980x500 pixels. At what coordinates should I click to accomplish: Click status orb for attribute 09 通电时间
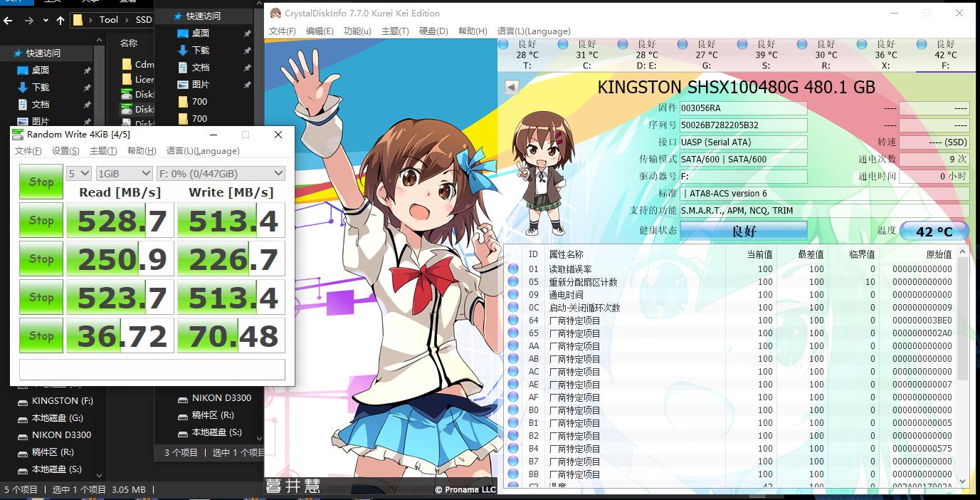[x=513, y=295]
